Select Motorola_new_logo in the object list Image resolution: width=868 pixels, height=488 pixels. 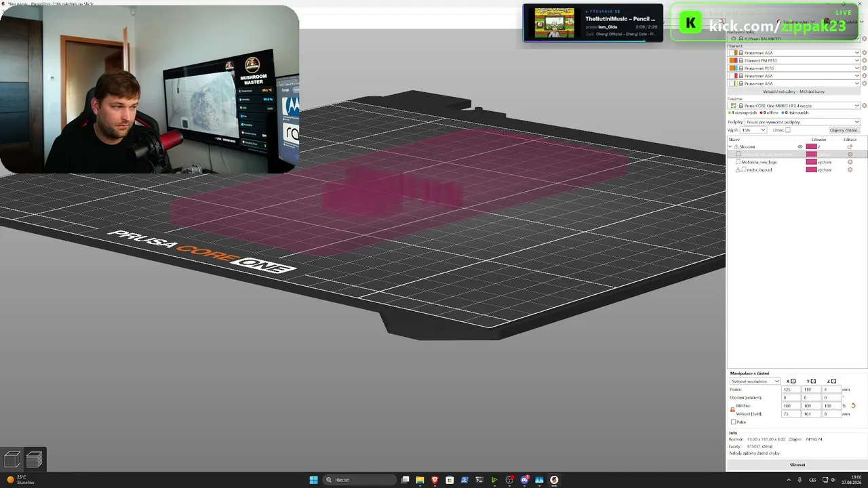point(759,162)
